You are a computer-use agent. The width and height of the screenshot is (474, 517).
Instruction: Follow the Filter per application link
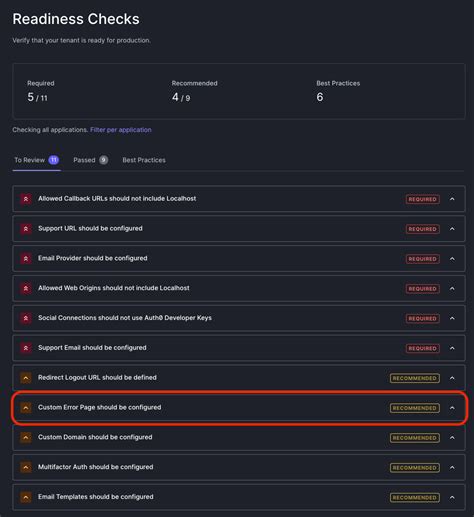[x=121, y=130]
